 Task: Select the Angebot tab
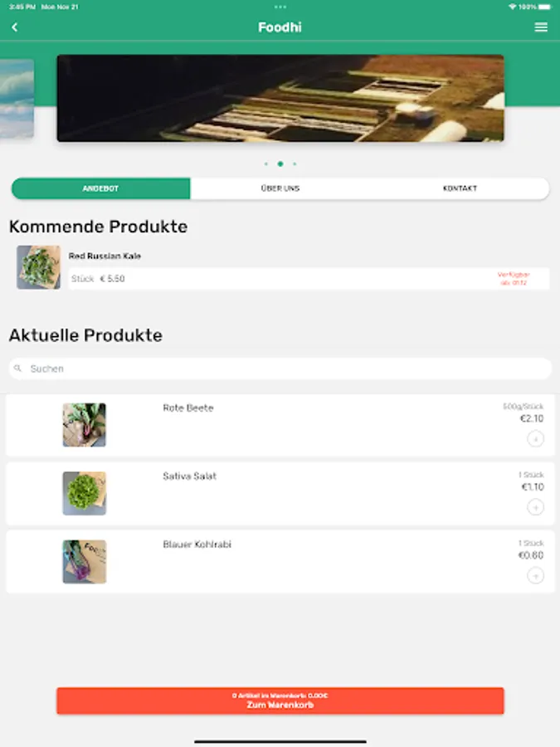tap(100, 188)
